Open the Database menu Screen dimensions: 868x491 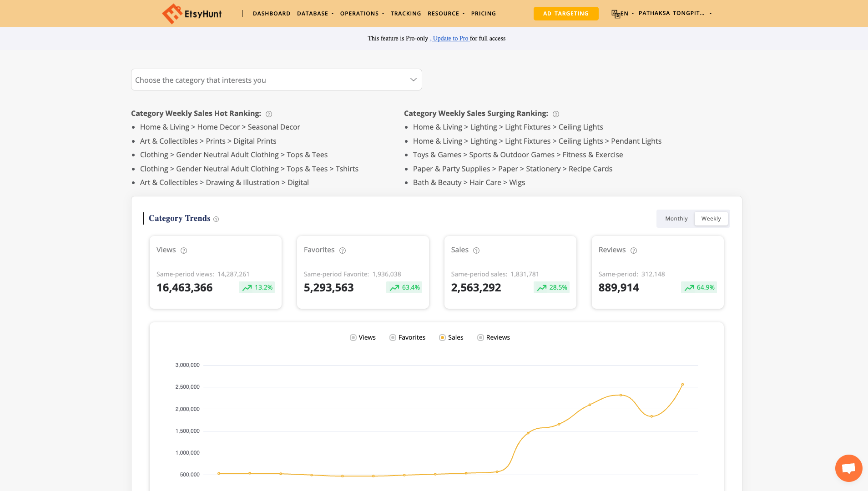pyautogui.click(x=315, y=13)
